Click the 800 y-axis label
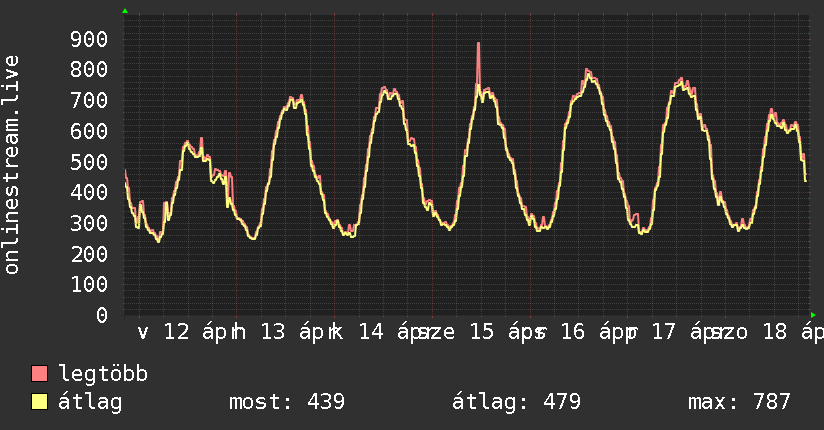 (89, 69)
